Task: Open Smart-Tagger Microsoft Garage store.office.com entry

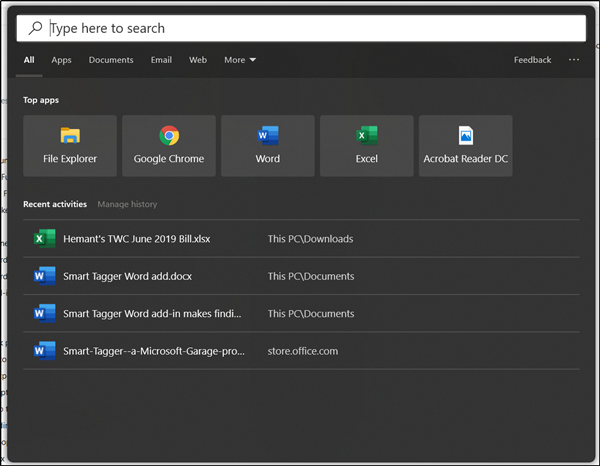Action: coord(152,351)
